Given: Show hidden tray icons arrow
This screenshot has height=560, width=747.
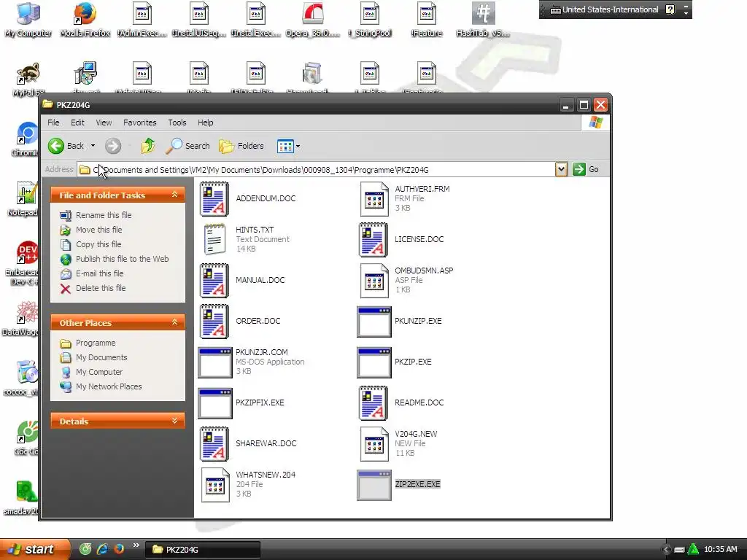Looking at the screenshot, I should [666, 550].
